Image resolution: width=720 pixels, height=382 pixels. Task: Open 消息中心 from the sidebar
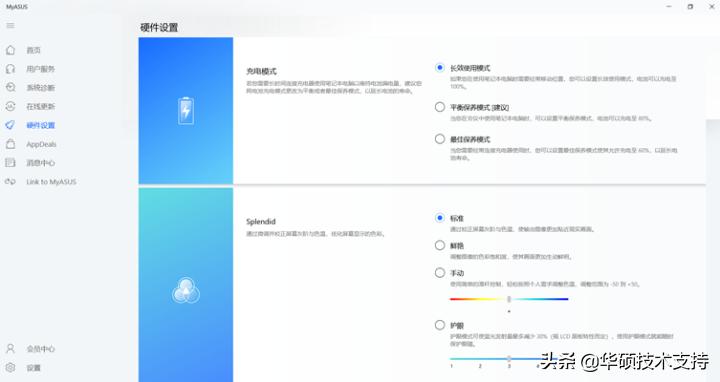click(x=40, y=163)
